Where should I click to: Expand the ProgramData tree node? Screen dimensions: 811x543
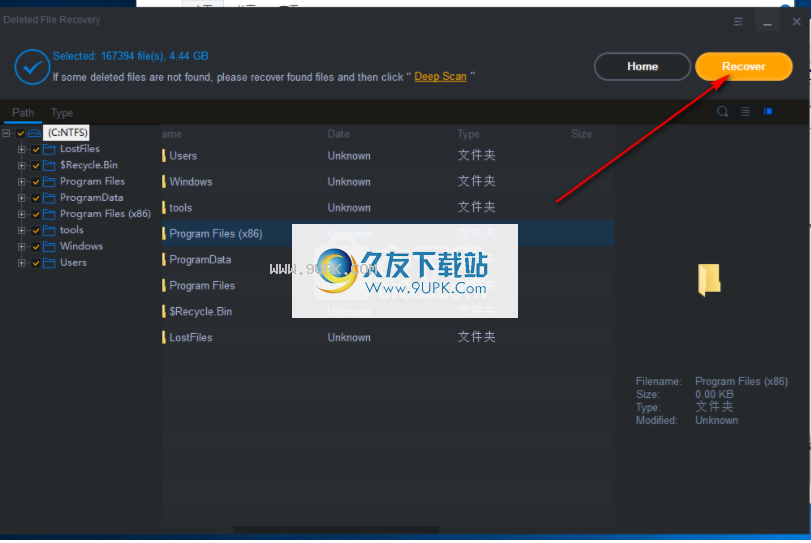[x=21, y=198]
